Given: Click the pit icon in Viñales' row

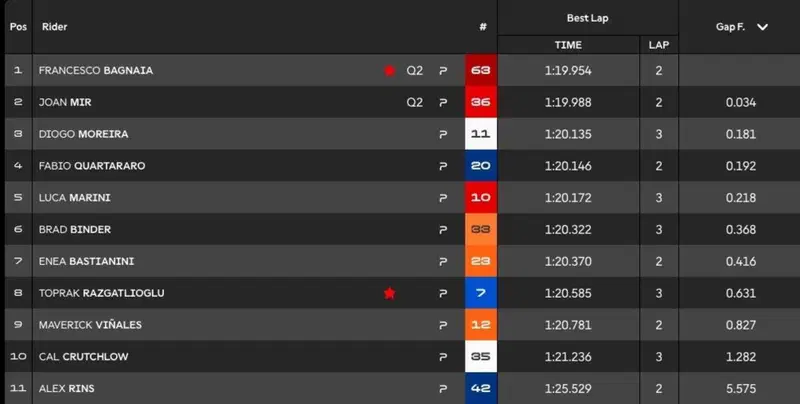Looking at the screenshot, I should point(443,325).
